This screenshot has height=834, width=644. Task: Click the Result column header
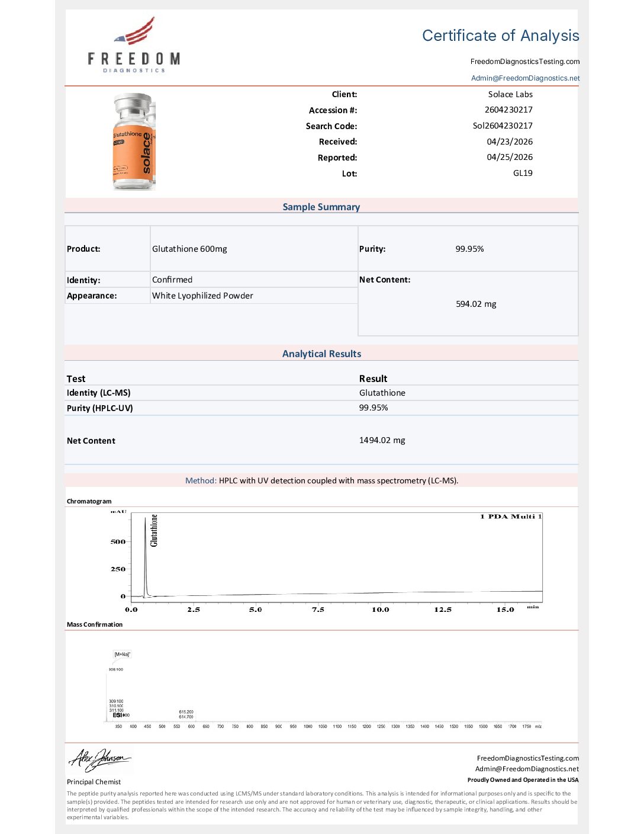(373, 378)
